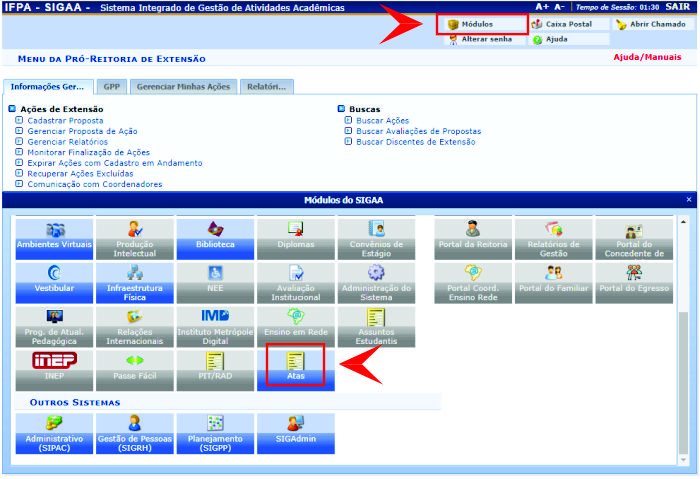Open the Prog. de Atual. Pedagógica module
Viewport: 700px width, 479px height.
[54, 327]
